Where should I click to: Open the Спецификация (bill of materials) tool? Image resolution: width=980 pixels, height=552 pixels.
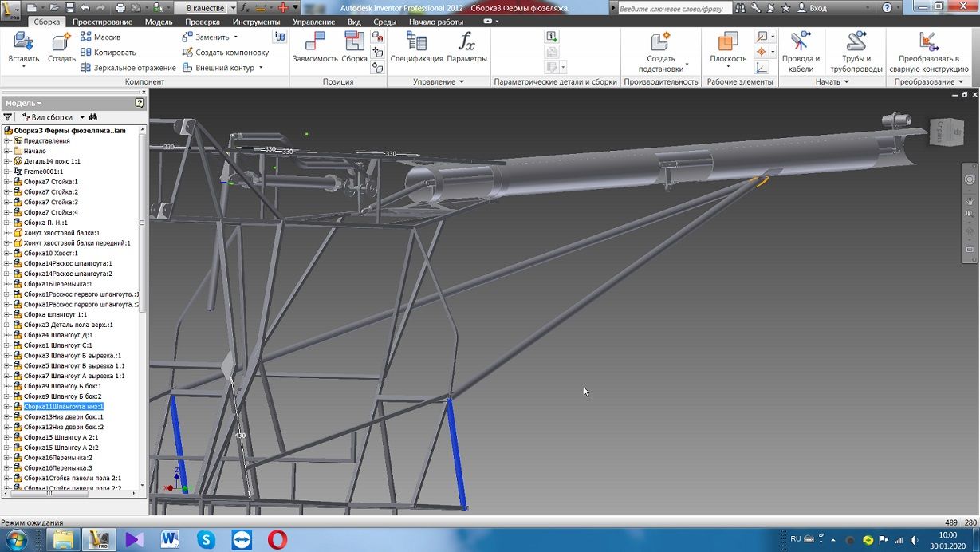pyautogui.click(x=416, y=42)
